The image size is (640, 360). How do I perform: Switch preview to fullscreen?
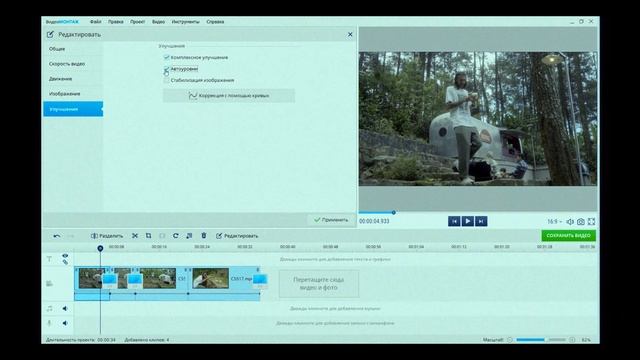[591, 222]
